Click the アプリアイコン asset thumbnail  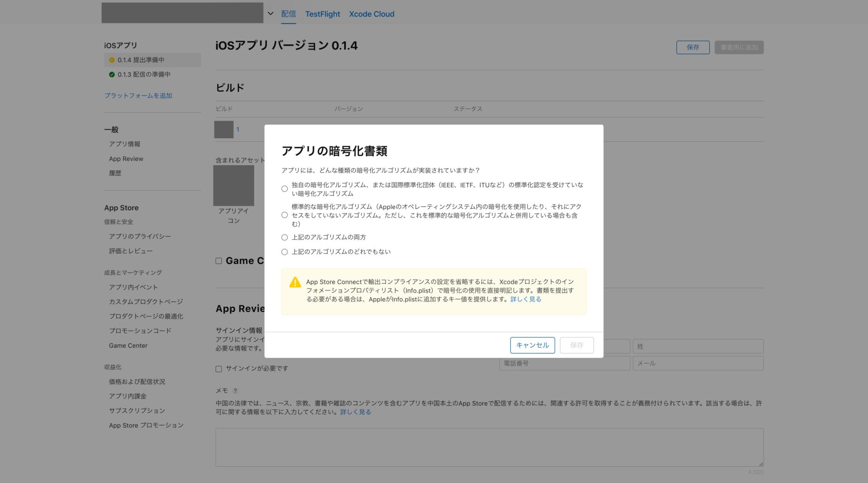click(x=234, y=186)
